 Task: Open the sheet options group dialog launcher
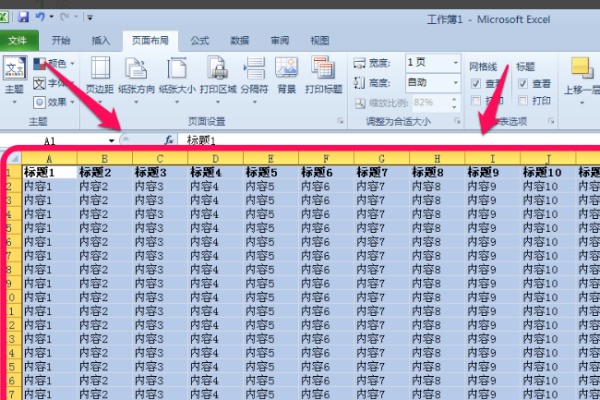551,121
